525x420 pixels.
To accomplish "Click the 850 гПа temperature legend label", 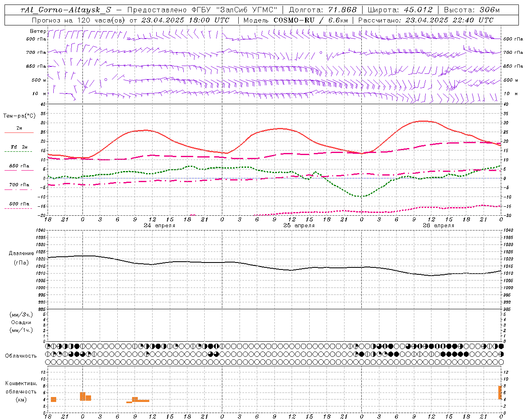I will click(x=19, y=166).
